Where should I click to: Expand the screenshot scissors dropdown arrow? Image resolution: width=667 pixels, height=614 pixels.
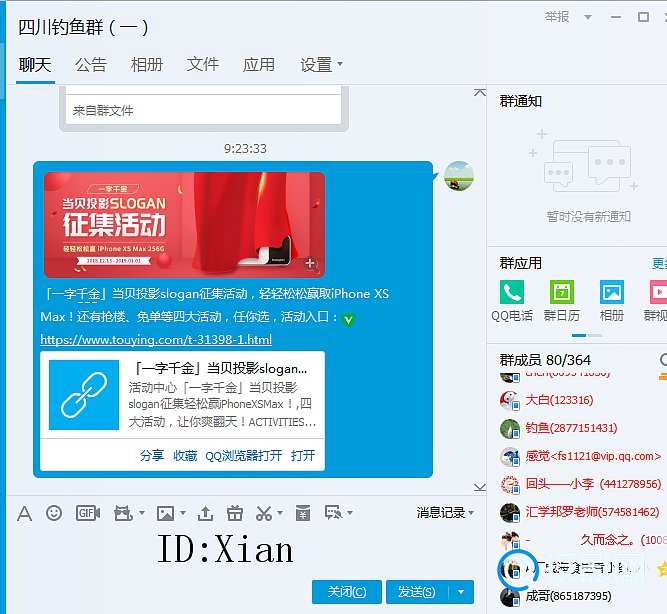click(280, 513)
